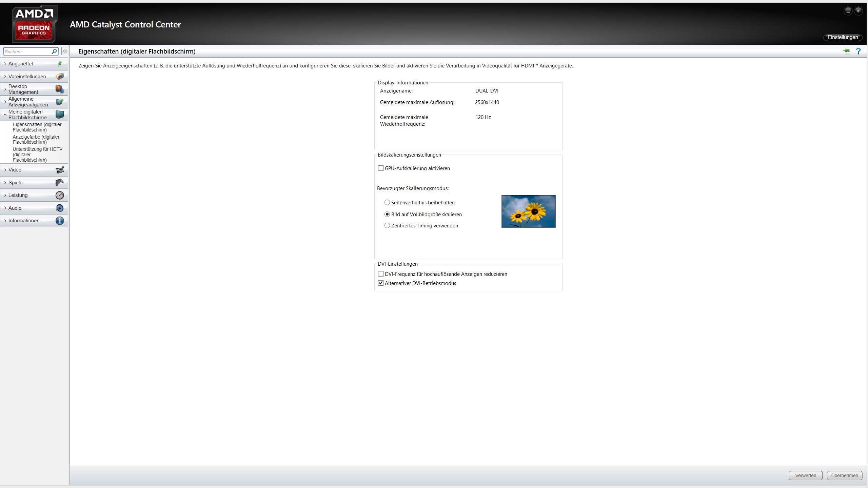The height and width of the screenshot is (488, 868).
Task: Select Seitenverhältnis beibehalten radio option
Action: point(387,203)
